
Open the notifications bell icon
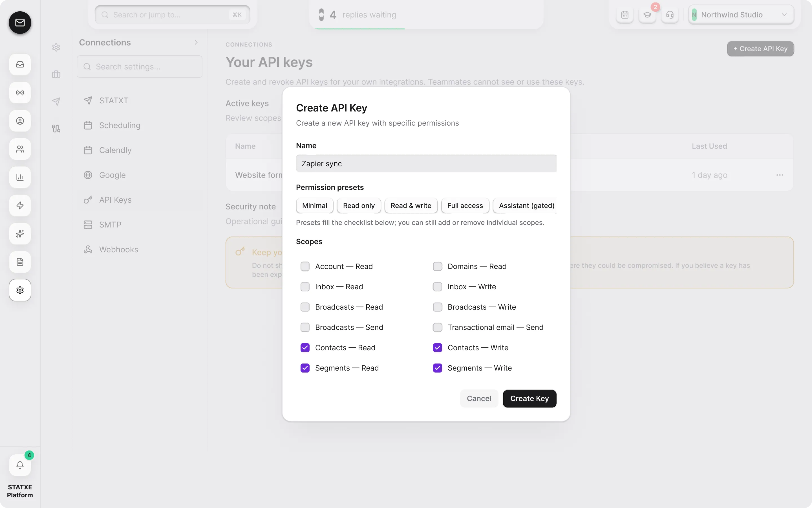click(20, 465)
